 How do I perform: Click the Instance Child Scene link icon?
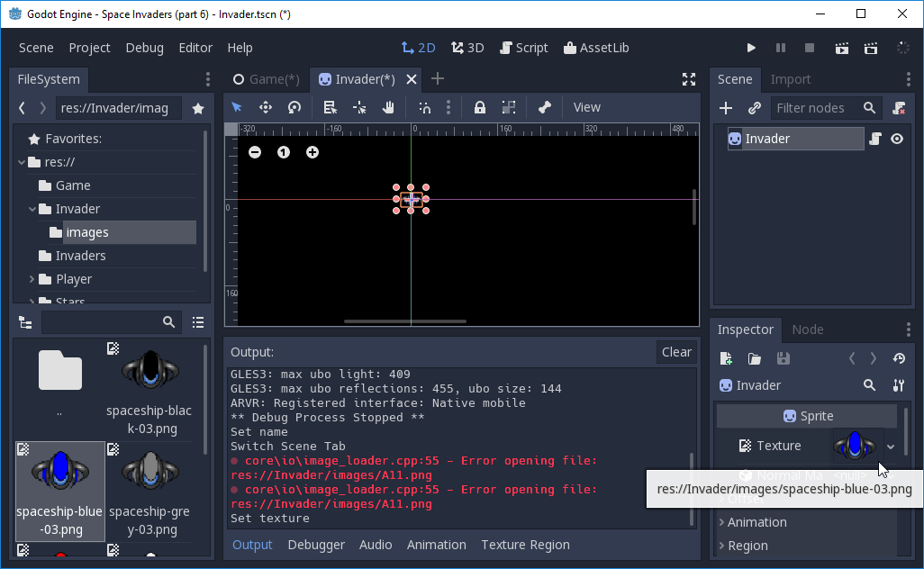[x=755, y=108]
